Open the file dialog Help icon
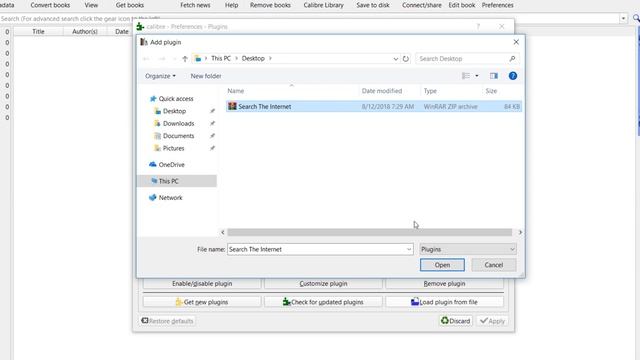 coord(513,76)
